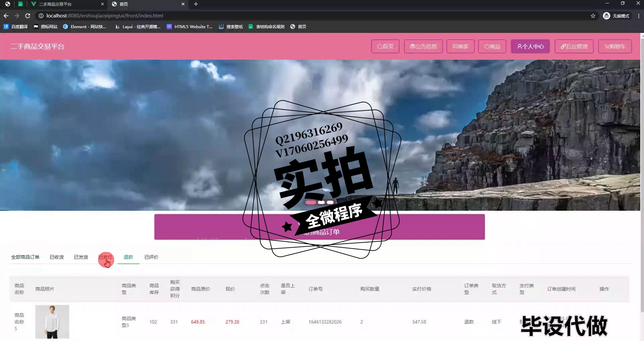This screenshot has height=341, width=644.
Task: Open the Layui bookmark
Action: tap(138, 27)
